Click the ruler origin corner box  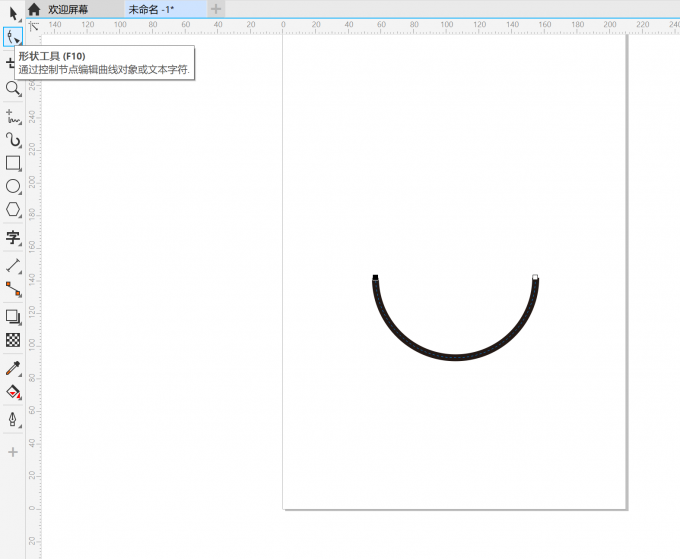click(x=33, y=26)
